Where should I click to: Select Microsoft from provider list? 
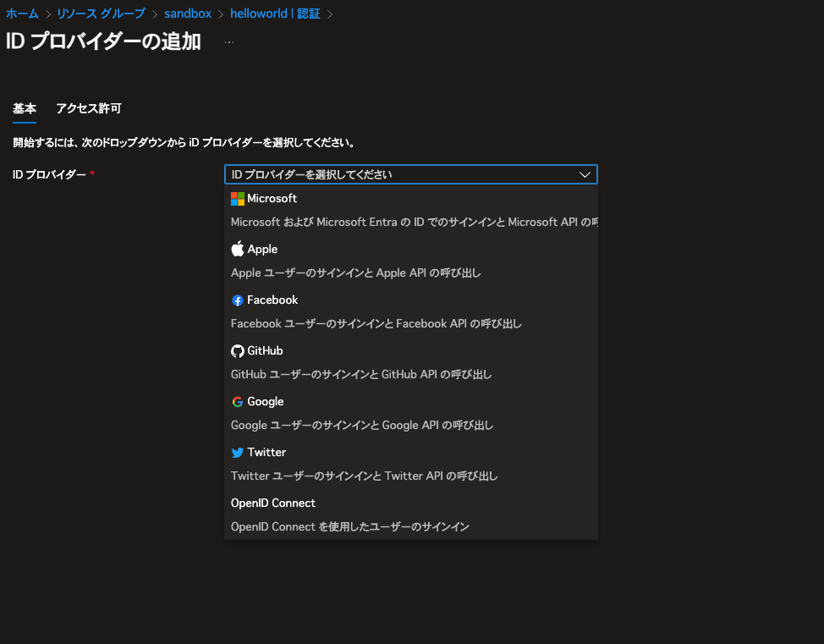pos(411,211)
